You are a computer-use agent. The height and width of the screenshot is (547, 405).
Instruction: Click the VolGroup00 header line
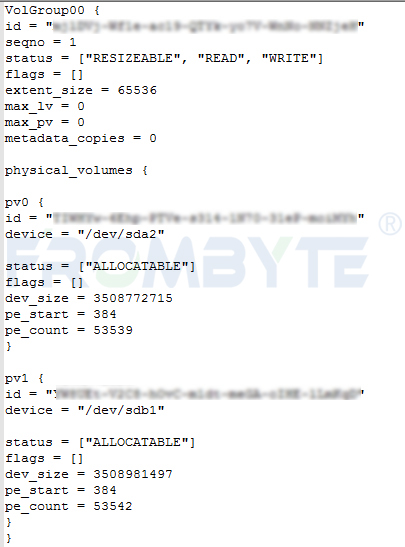click(53, 10)
